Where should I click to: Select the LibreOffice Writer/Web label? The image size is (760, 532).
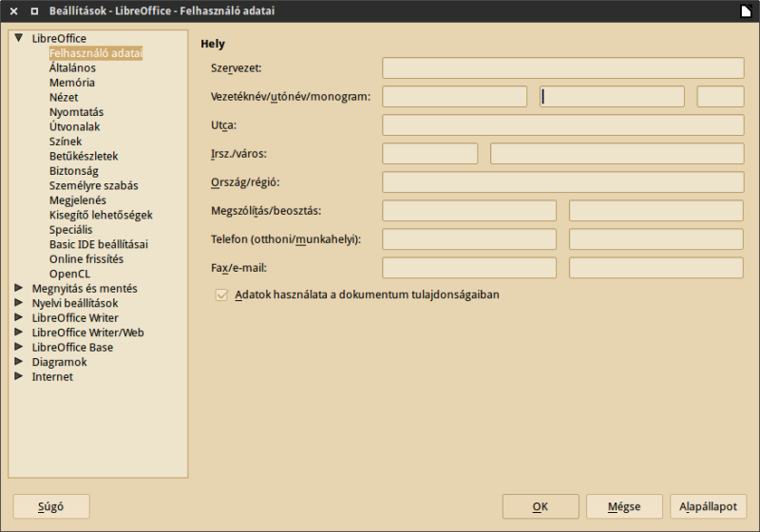click(87, 332)
